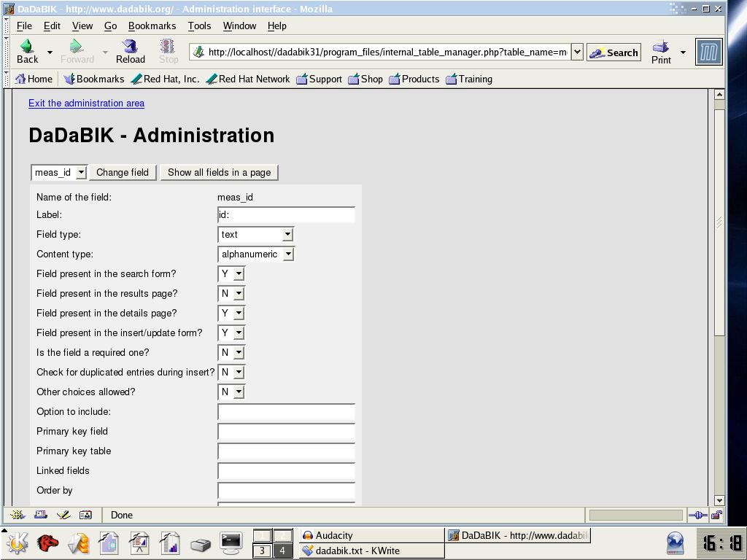This screenshot has width=747, height=560.
Task: Change 'Other choices allowed?' dropdown
Action: pos(231,392)
